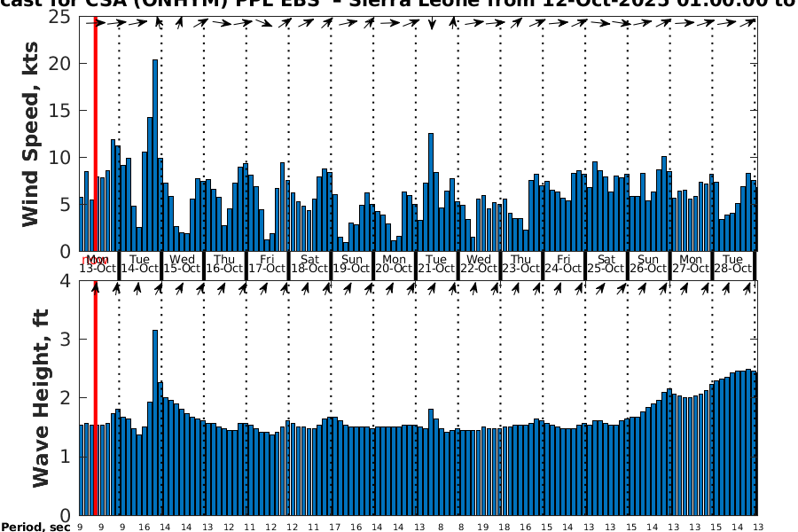
Task: Click the rightmost wave direction arrow
Action: [750, 288]
